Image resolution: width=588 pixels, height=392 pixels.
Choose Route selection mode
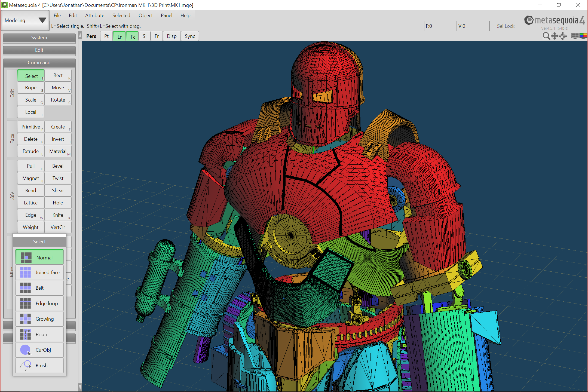[x=39, y=335]
